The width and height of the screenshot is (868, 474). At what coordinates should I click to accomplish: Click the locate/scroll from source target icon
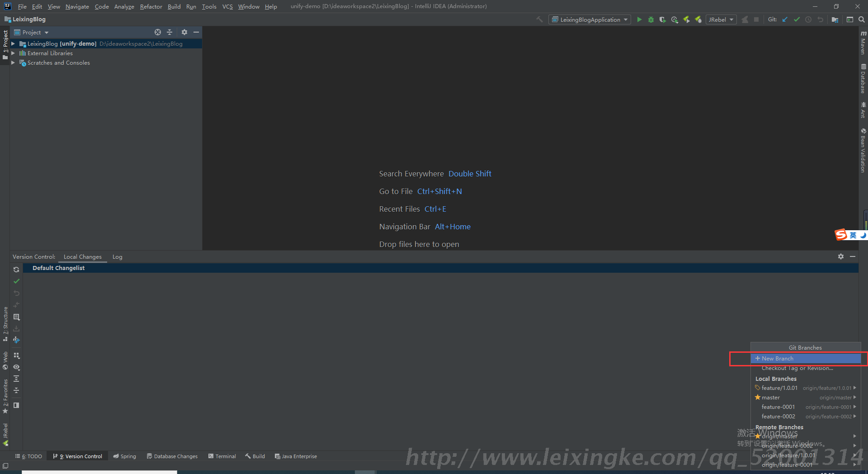pyautogui.click(x=157, y=32)
